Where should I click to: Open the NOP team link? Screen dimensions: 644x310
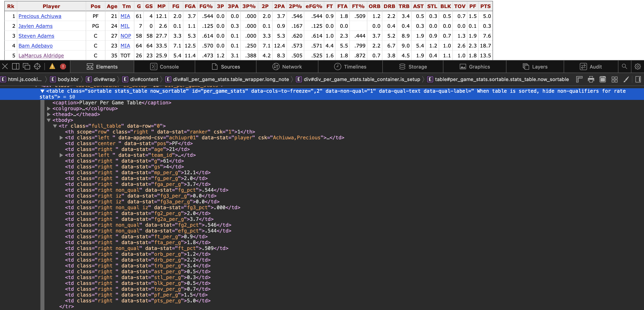click(125, 36)
